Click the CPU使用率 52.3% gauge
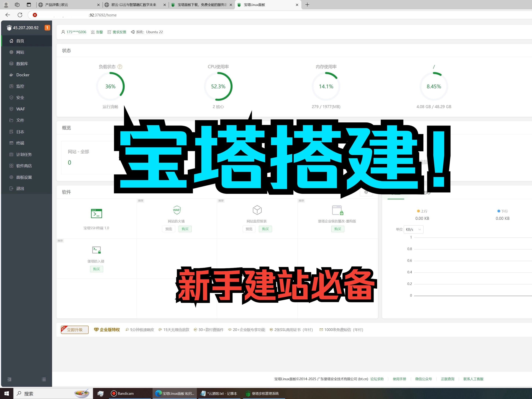This screenshot has width=532, height=399. 218,86
